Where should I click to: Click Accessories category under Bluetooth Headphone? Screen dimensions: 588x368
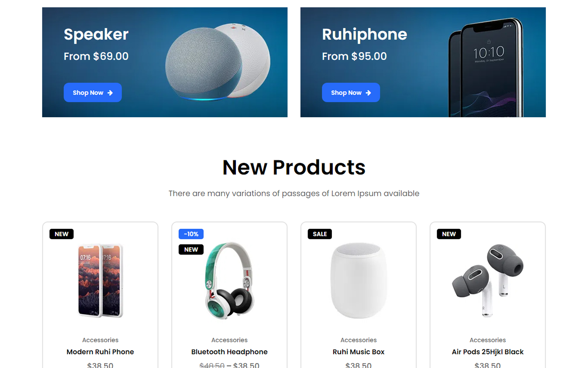pyautogui.click(x=229, y=340)
